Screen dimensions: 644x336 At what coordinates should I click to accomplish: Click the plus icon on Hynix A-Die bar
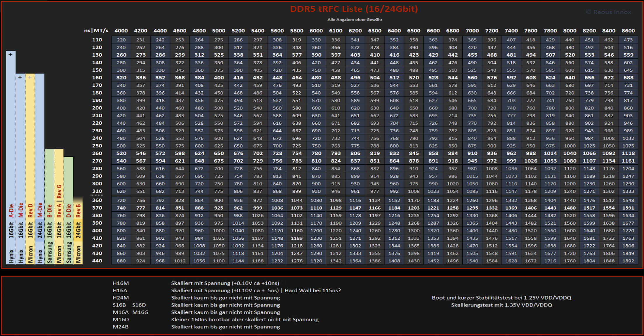(x=11, y=55)
